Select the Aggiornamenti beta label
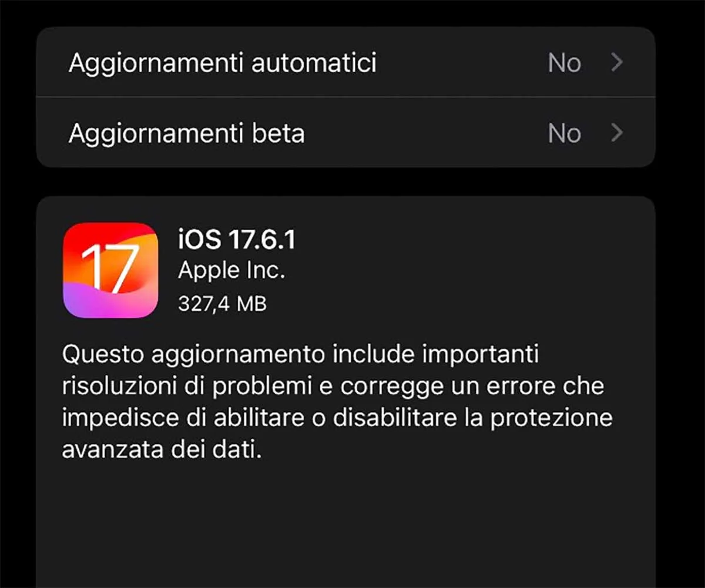 (x=187, y=134)
